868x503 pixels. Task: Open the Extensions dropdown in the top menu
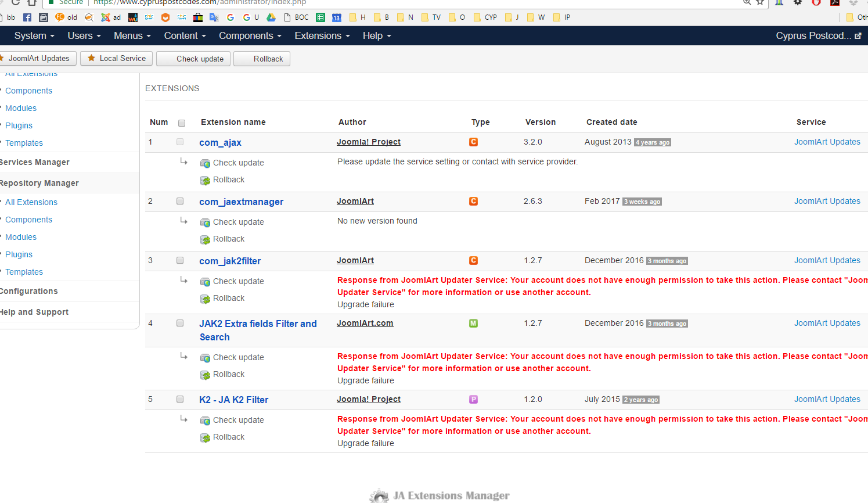tap(322, 36)
